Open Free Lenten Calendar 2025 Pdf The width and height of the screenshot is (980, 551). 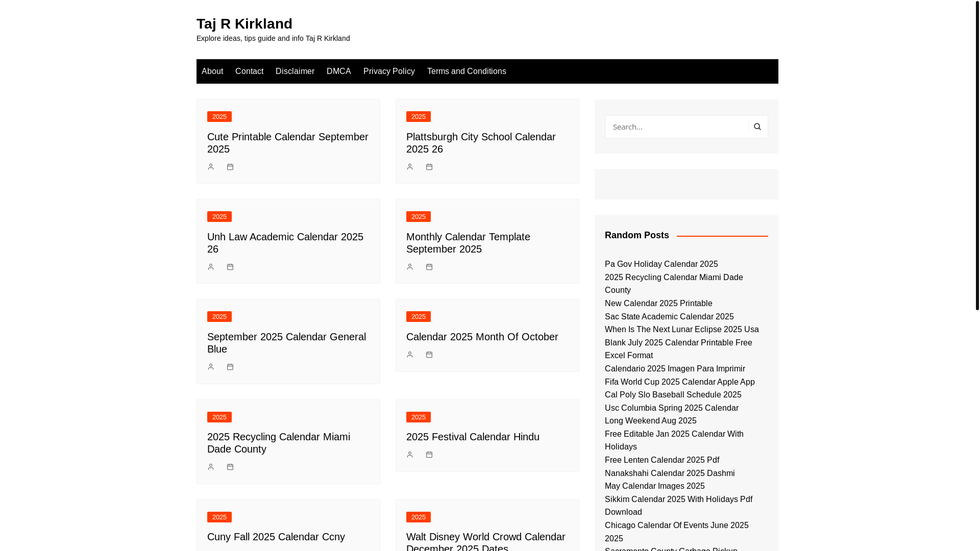pyautogui.click(x=662, y=460)
